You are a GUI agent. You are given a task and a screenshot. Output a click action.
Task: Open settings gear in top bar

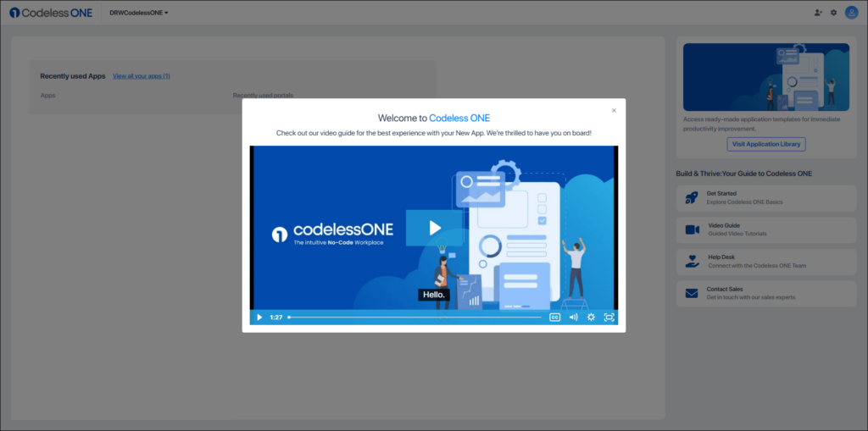tap(834, 13)
